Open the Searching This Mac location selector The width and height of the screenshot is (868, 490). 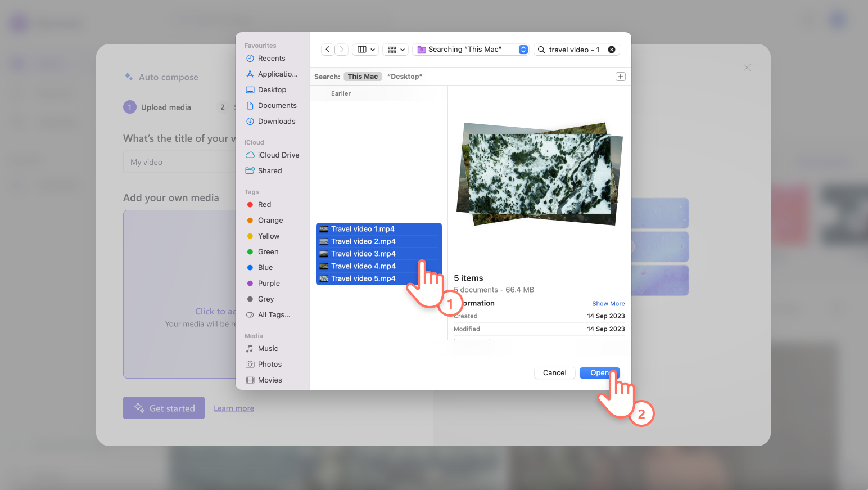coord(471,49)
